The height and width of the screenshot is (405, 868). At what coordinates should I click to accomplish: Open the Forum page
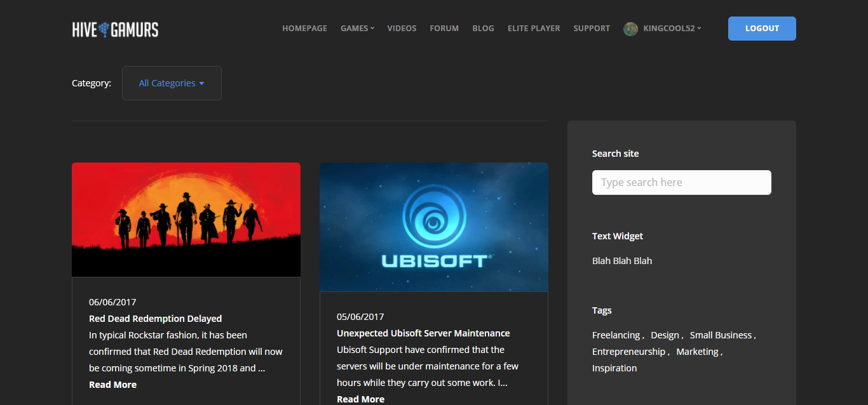point(444,29)
